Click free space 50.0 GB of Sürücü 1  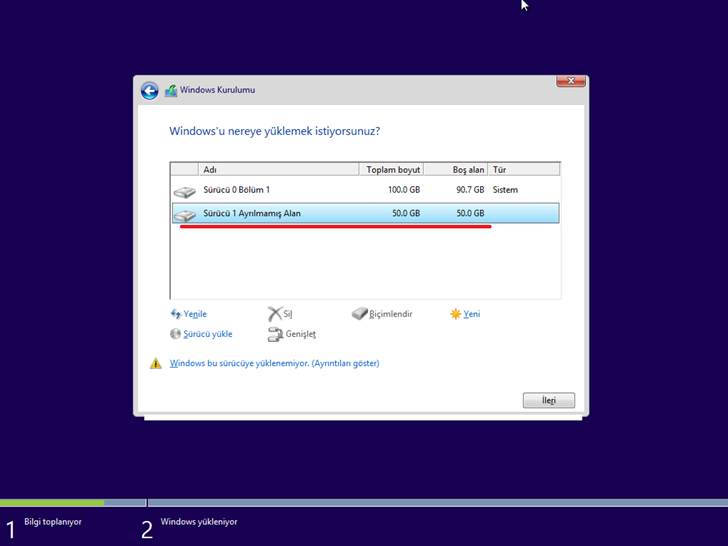[x=470, y=213]
